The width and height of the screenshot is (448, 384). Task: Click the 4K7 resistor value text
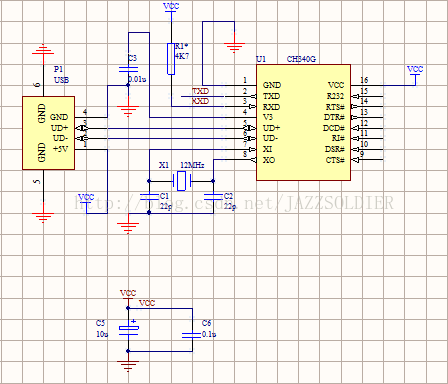click(182, 56)
